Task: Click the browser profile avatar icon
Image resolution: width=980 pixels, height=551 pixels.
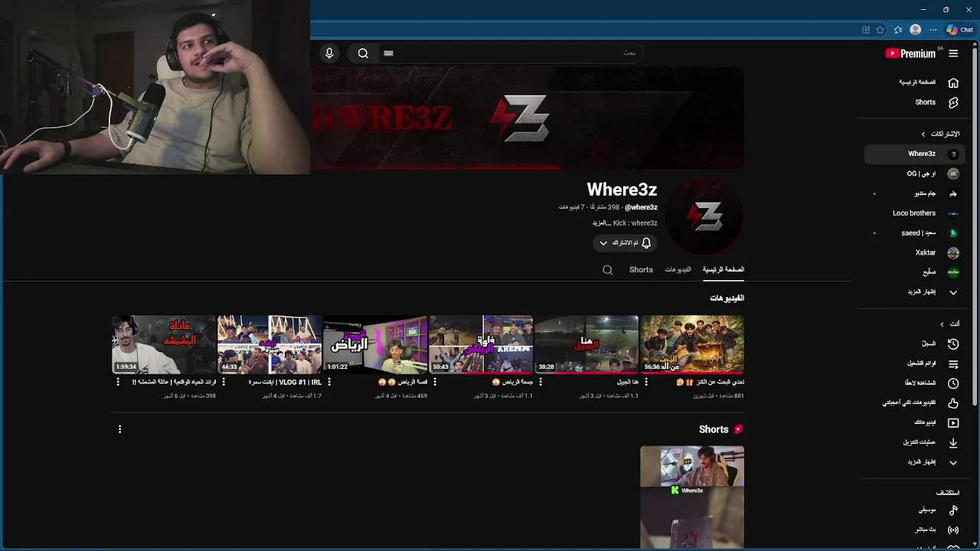Action: [915, 30]
